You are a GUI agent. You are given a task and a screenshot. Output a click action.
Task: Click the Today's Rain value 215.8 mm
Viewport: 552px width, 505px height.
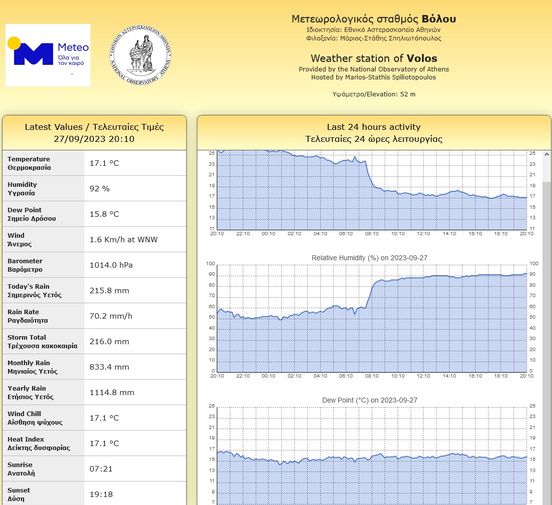click(109, 291)
